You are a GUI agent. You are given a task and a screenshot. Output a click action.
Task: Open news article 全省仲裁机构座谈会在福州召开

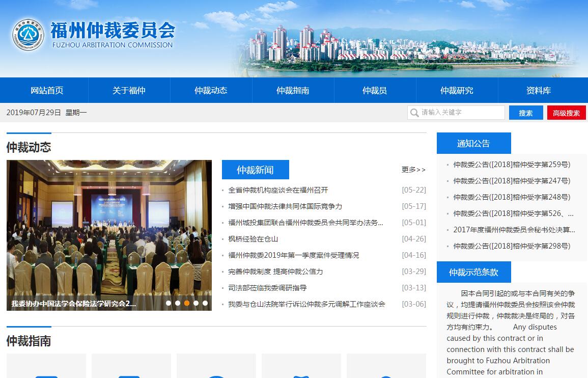[278, 190]
